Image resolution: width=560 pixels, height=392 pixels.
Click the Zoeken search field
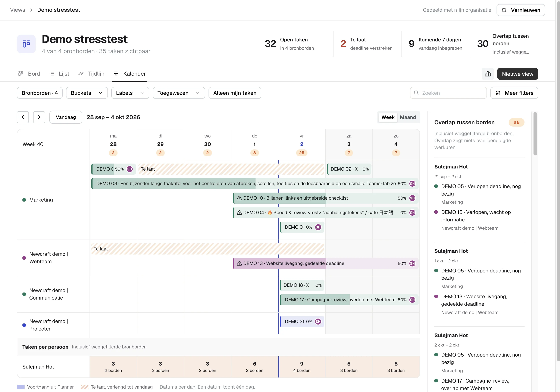coord(448,93)
